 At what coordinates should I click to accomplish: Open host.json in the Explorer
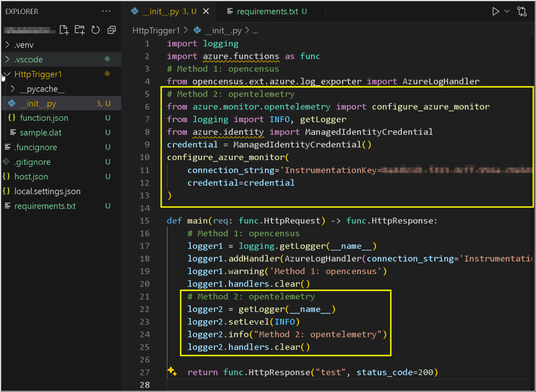31,177
